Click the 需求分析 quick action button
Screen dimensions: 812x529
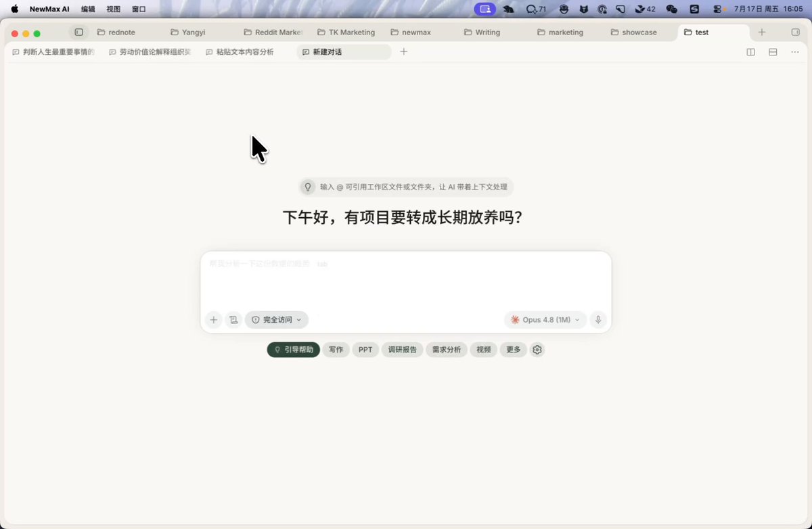(447, 350)
